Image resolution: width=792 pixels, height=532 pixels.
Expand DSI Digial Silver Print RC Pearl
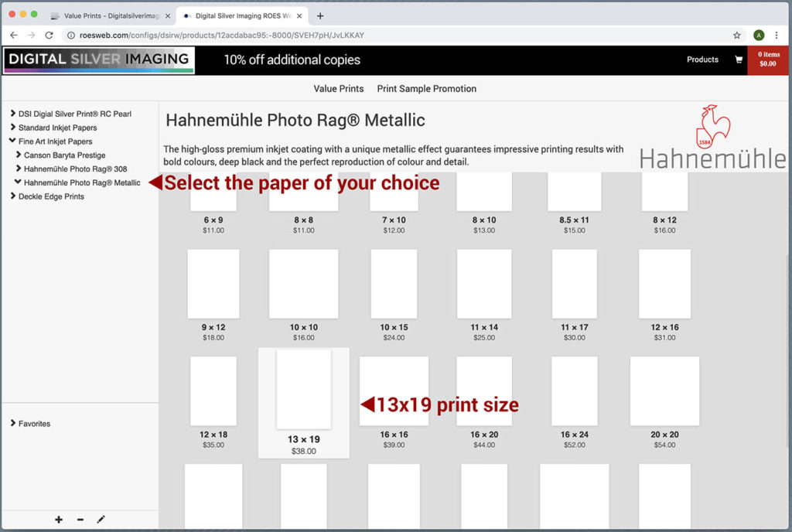[13, 114]
